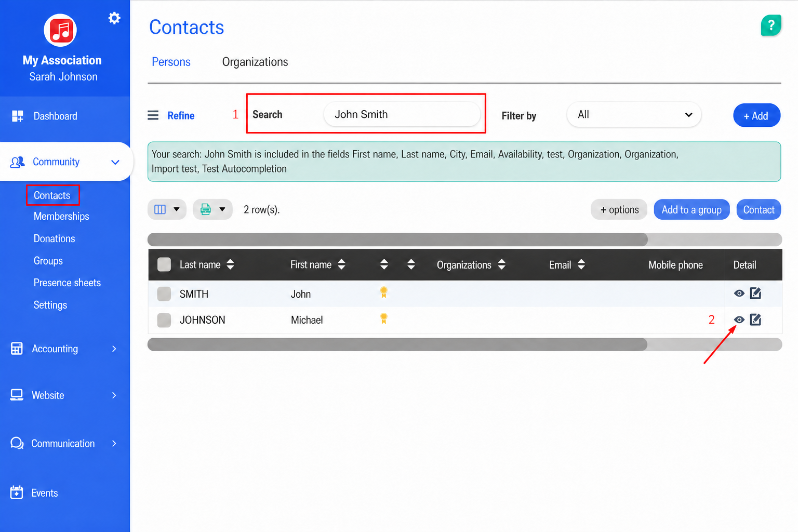Tick the checkbox for SMITH row
Screen dimensions: 798x532
point(164,294)
